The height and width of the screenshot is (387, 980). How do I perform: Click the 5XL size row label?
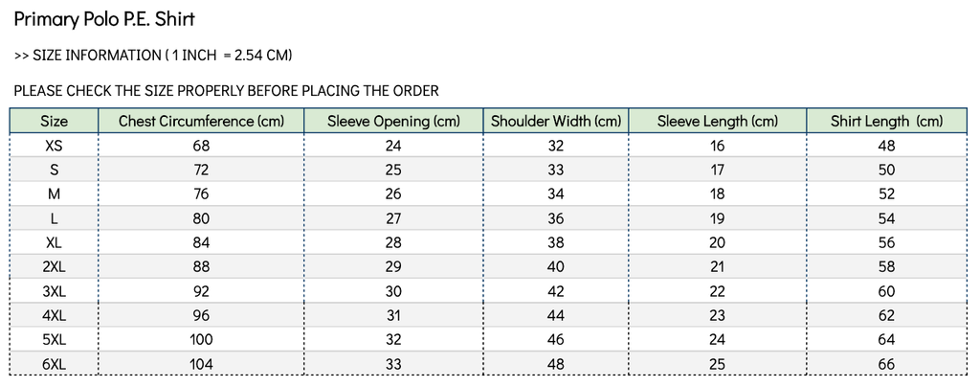(x=54, y=340)
